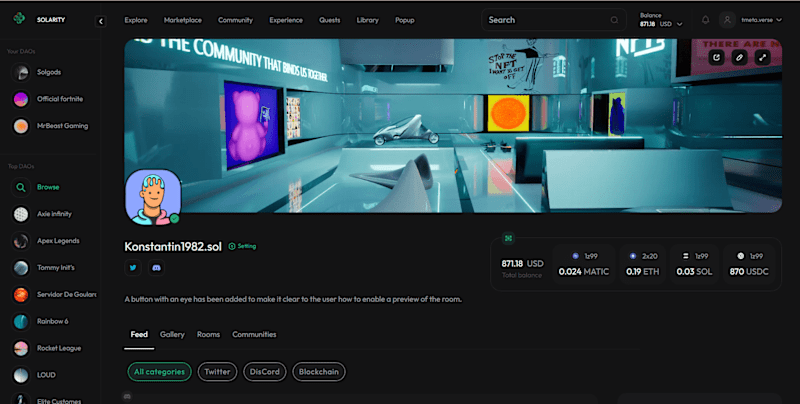Select the Blockchain category filter
This screenshot has height=404, width=800.
click(x=319, y=372)
